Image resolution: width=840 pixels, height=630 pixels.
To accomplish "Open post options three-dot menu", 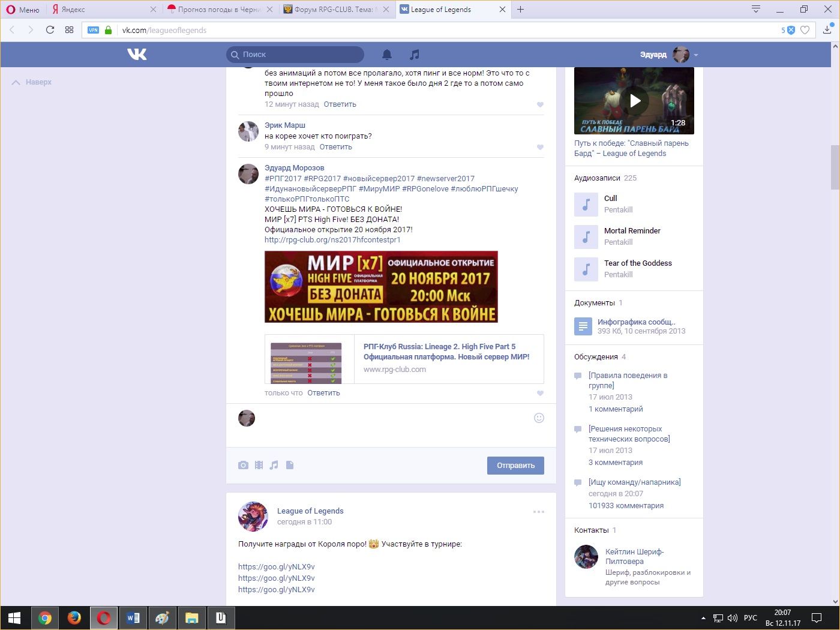I will [539, 512].
